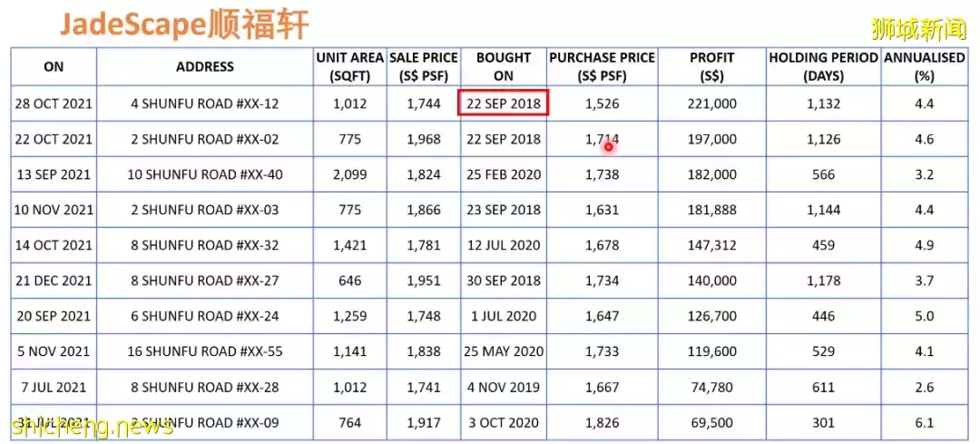This screenshot has height=444, width=980.
Task: Click the 6.1 annualised percentage cell
Action: pos(924,422)
